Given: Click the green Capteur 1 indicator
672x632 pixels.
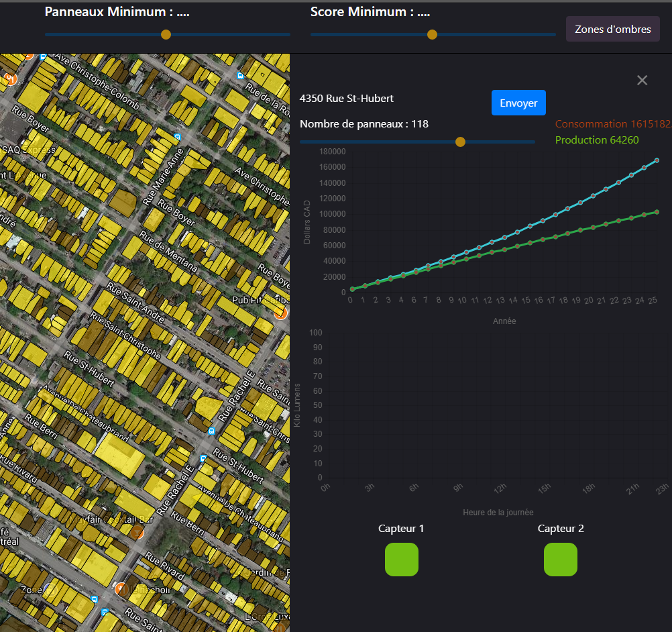Looking at the screenshot, I should pos(402,559).
